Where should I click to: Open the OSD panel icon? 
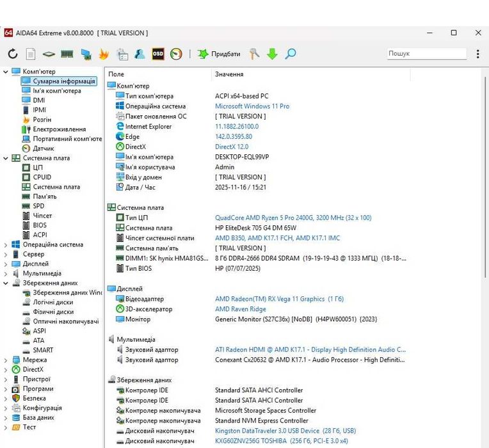point(158,54)
